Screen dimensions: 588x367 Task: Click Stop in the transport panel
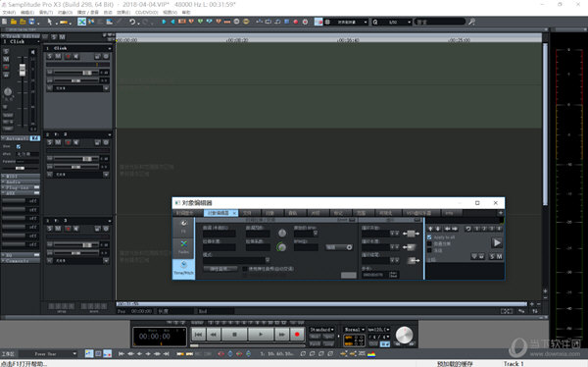234,334
